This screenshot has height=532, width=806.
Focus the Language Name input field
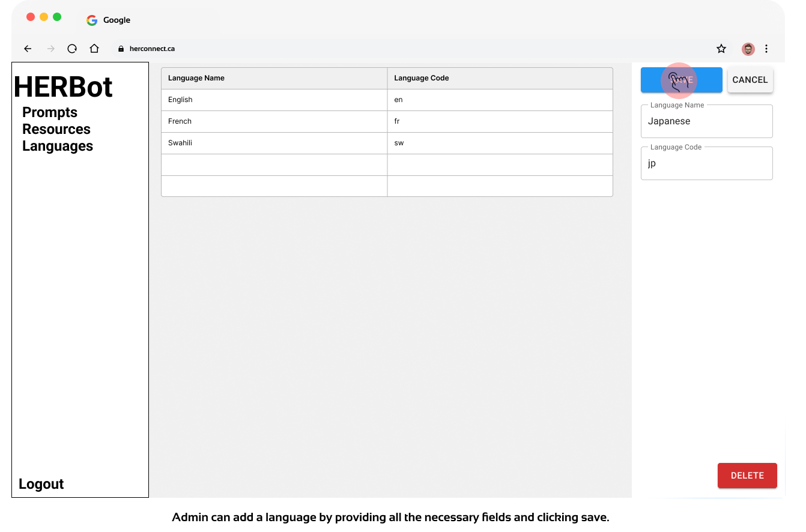[706, 122]
